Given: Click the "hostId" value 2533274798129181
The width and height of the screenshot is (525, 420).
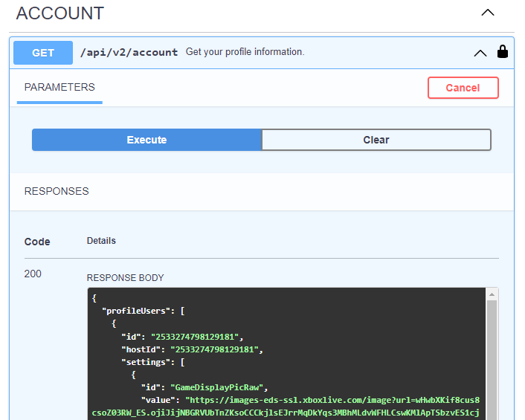Looking at the screenshot, I should pos(215,349).
